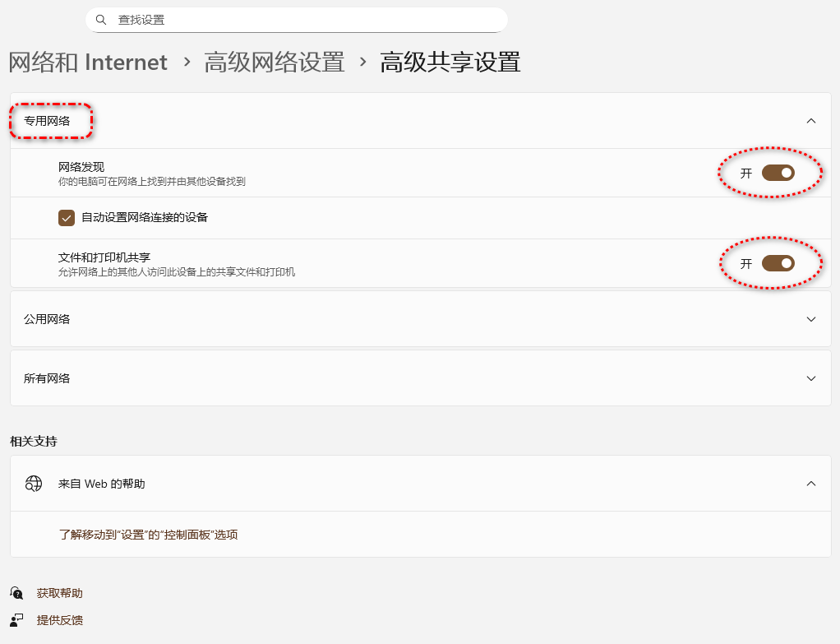The height and width of the screenshot is (644, 840).
Task: Expand the 所有网络 section chevron
Action: coord(811,378)
